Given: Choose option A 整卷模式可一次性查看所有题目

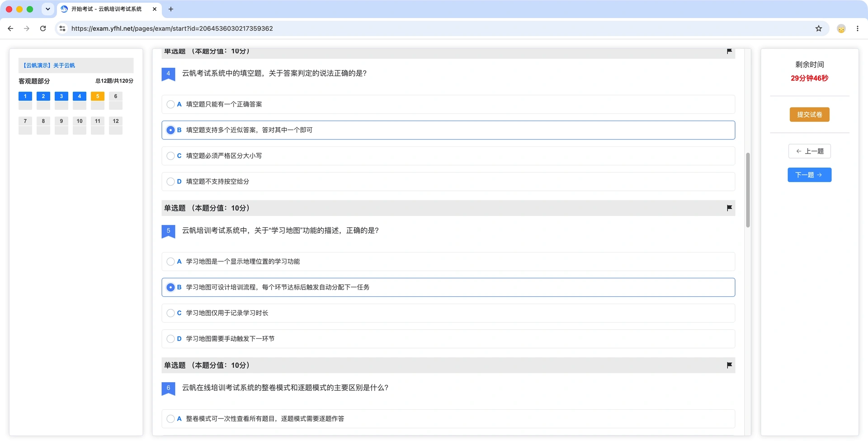Looking at the screenshot, I should click(448, 419).
